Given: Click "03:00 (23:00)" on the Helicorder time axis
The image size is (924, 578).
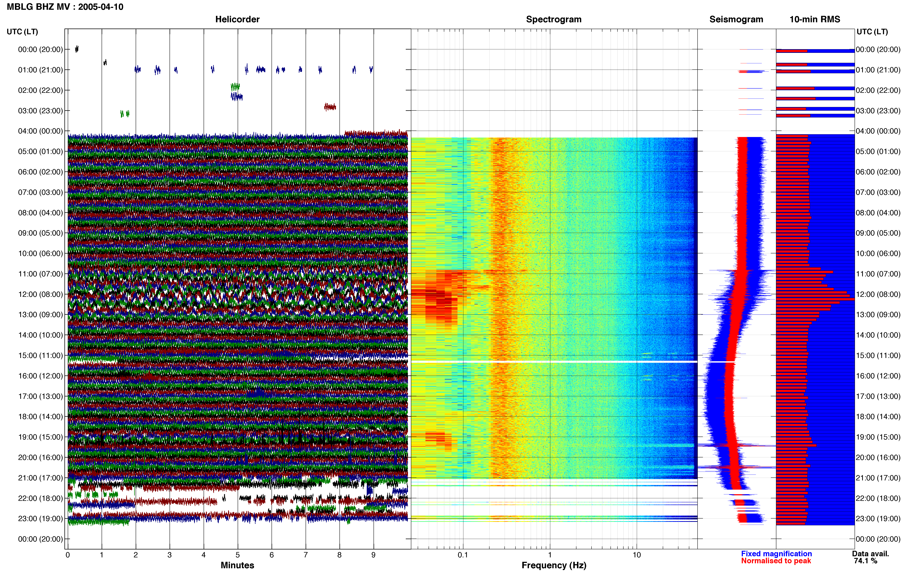Looking at the screenshot, I should (x=41, y=111).
